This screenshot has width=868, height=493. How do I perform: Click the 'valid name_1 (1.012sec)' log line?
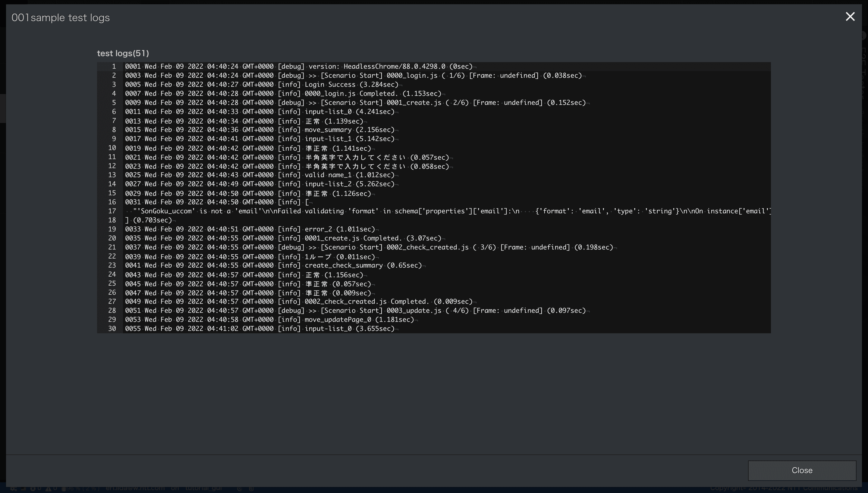(262, 175)
